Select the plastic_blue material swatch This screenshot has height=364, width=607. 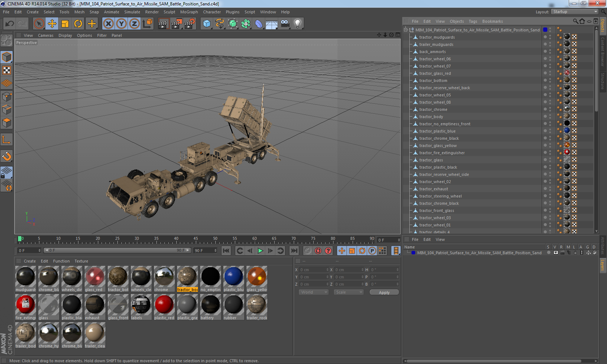[233, 279]
